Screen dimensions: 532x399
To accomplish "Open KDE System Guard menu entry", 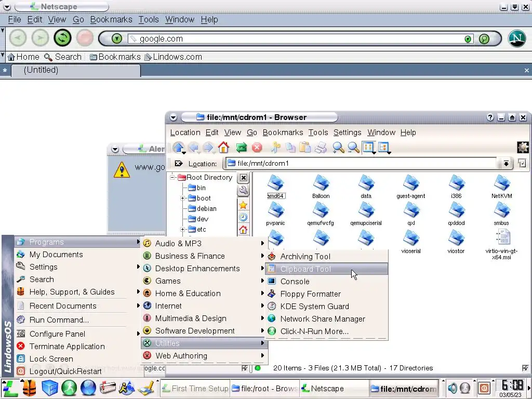I will pyautogui.click(x=326, y=307).
